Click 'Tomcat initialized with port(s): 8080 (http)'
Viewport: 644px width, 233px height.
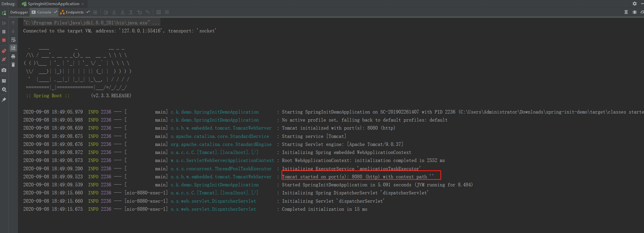coord(338,128)
